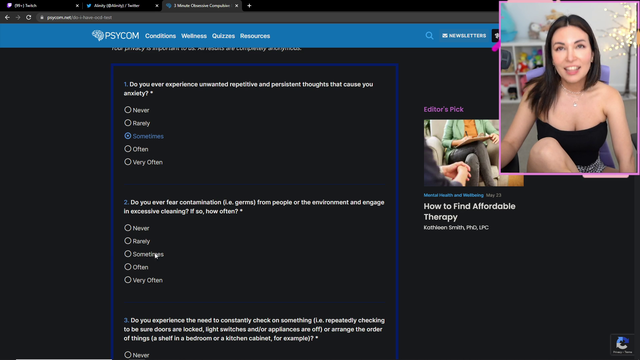The width and height of the screenshot is (640, 360).
Task: Click the webcam overlay of the streamer
Action: pyautogui.click(x=569, y=87)
